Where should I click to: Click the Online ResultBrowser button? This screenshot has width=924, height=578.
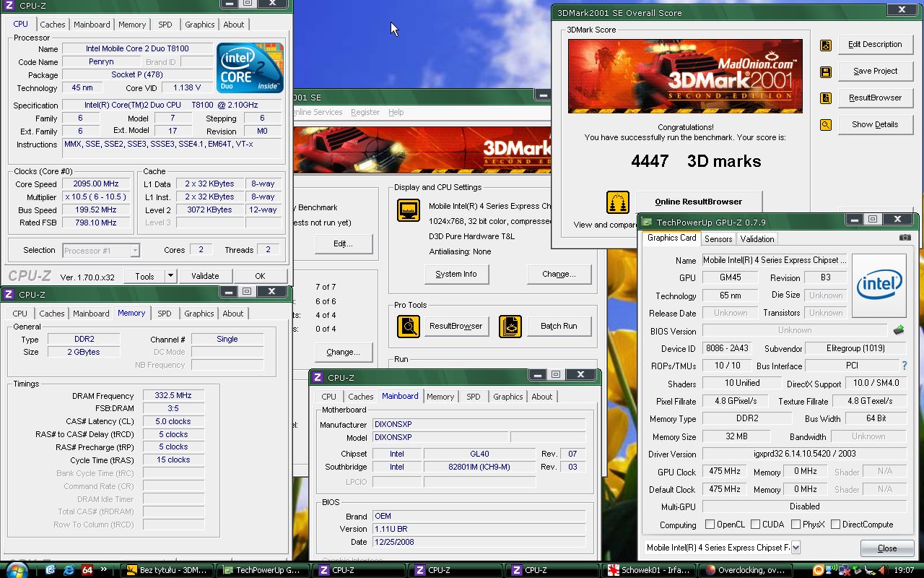(698, 202)
